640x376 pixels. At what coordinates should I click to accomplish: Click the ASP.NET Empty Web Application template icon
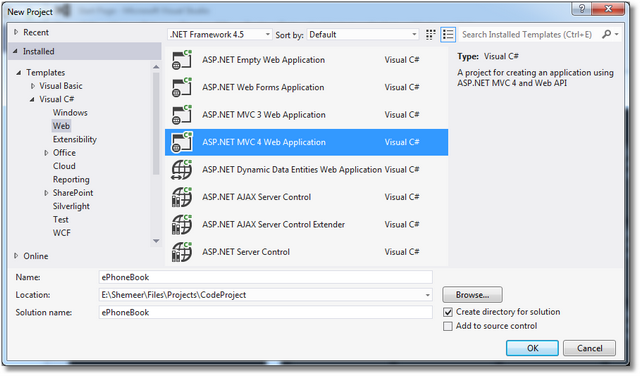(x=182, y=60)
